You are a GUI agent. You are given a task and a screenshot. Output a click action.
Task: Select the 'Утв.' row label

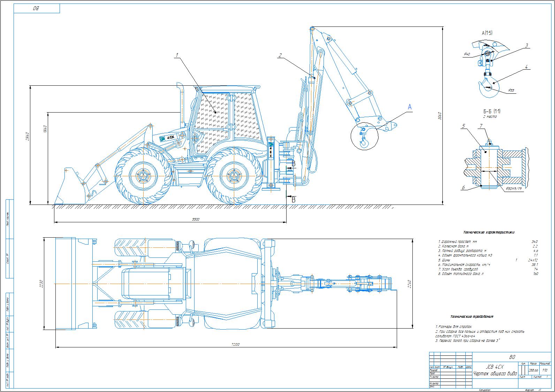tap(432, 386)
